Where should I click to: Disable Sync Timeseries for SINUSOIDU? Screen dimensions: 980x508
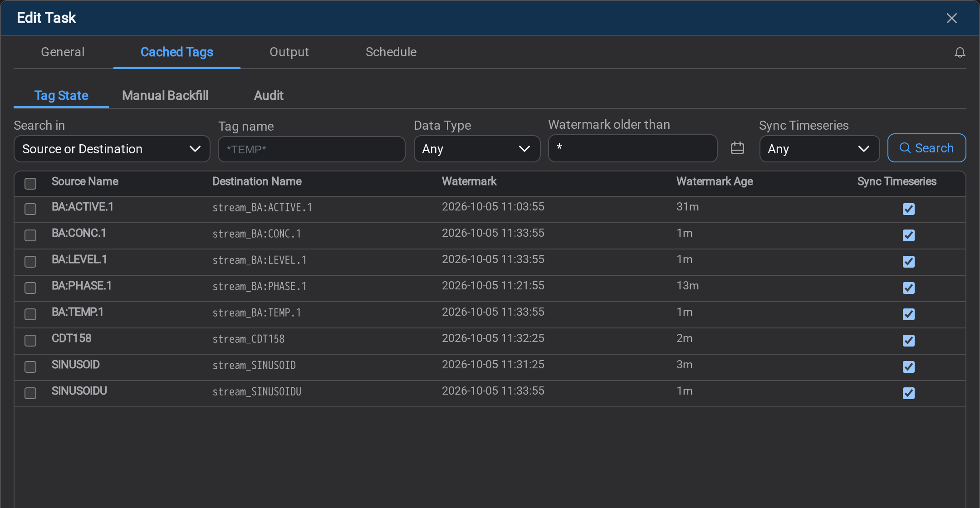[x=908, y=393]
